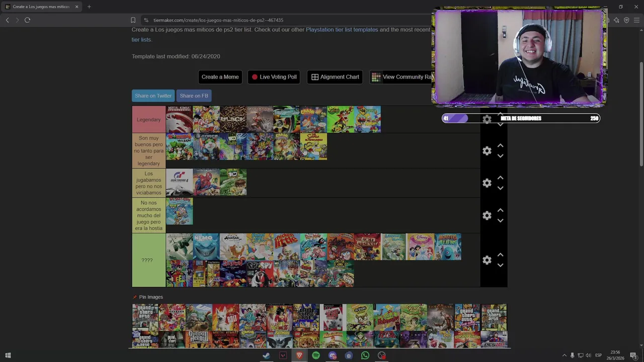This screenshot has width=644, height=362.
Task: Show hidden system tray icons
Action: (x=564, y=355)
